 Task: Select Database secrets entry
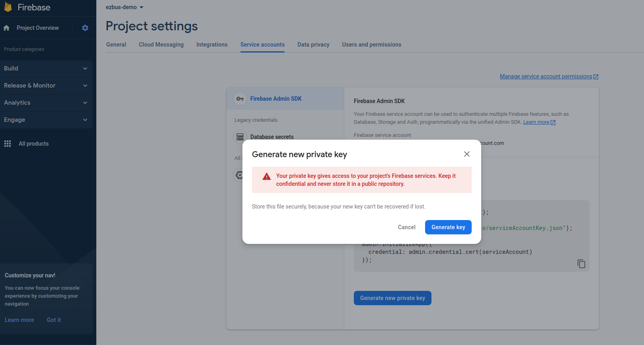pyautogui.click(x=272, y=137)
